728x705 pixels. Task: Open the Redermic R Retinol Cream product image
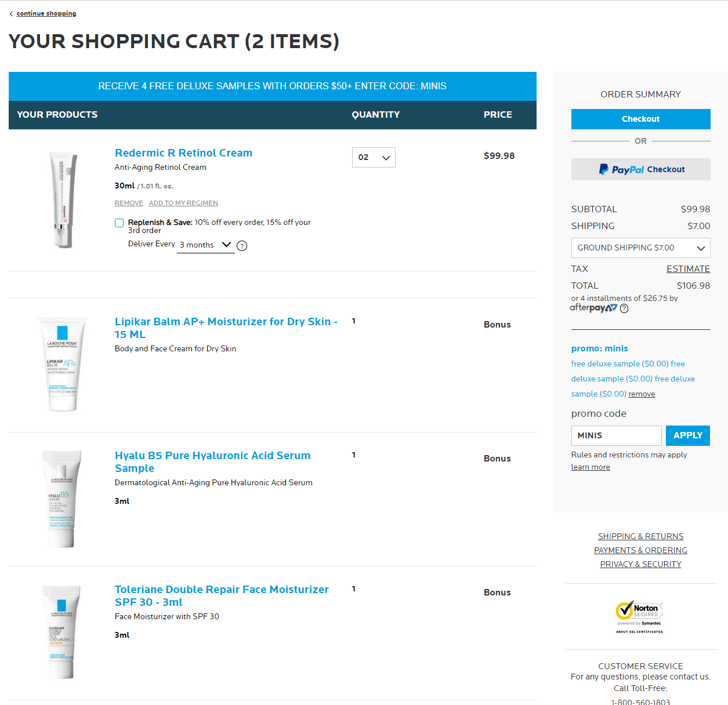pyautogui.click(x=63, y=200)
